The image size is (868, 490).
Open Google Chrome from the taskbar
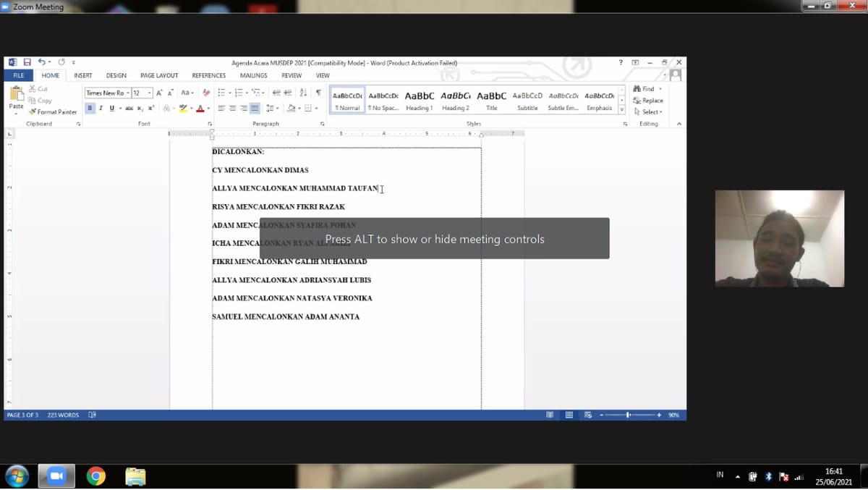click(95, 476)
